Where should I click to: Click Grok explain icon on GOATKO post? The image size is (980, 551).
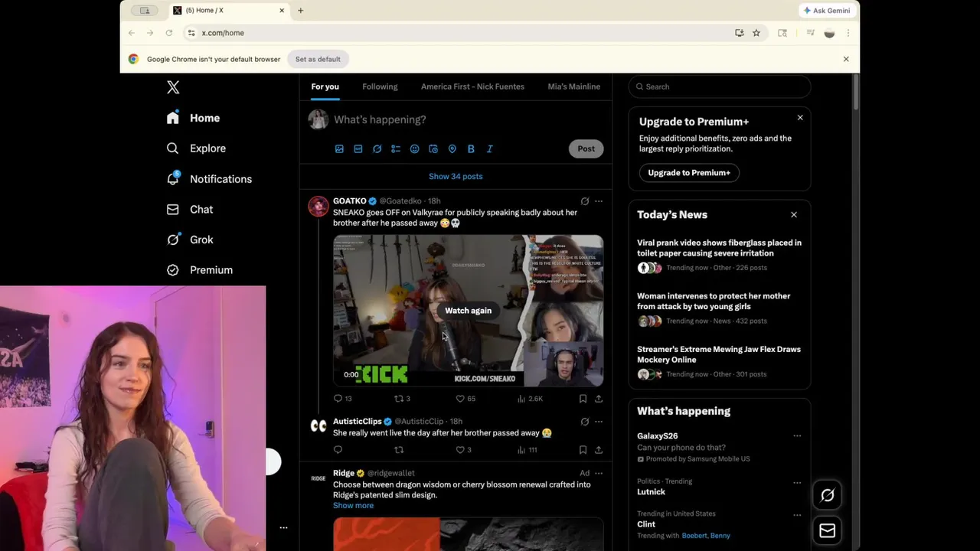[x=585, y=201]
